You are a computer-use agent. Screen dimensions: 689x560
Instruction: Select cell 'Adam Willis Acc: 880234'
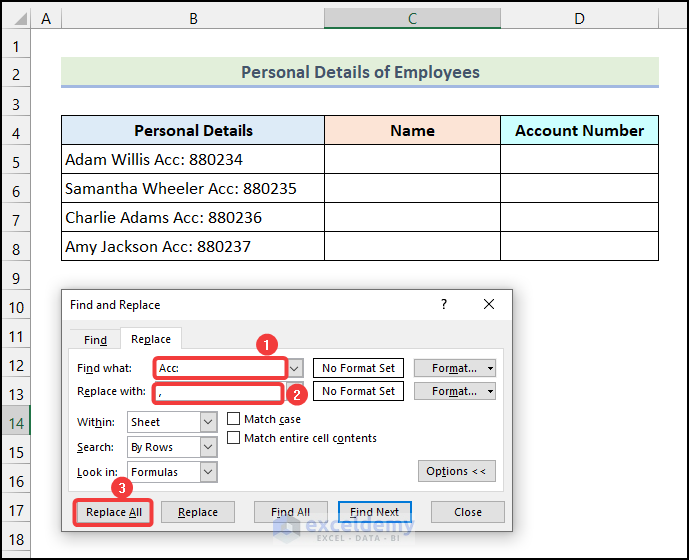tap(193, 159)
